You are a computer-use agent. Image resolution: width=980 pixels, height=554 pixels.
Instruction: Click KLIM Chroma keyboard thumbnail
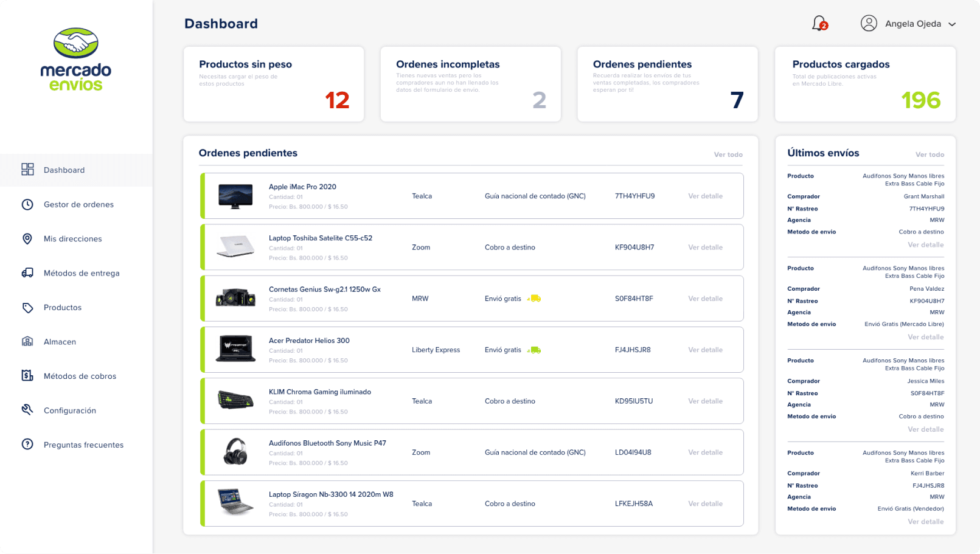click(x=235, y=400)
